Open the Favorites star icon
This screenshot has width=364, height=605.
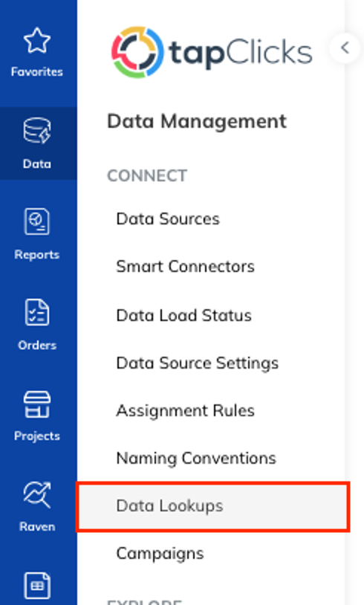click(x=37, y=40)
